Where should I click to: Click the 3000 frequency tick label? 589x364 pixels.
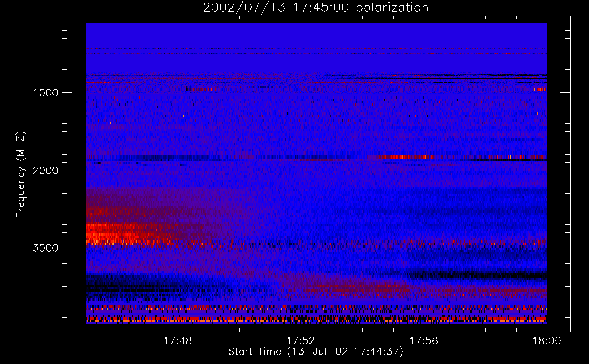(x=46, y=248)
